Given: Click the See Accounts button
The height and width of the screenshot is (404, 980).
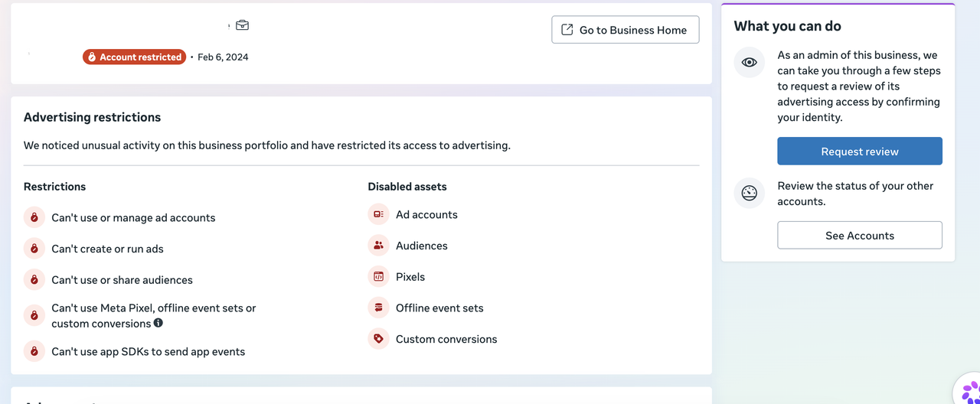Looking at the screenshot, I should click(860, 236).
